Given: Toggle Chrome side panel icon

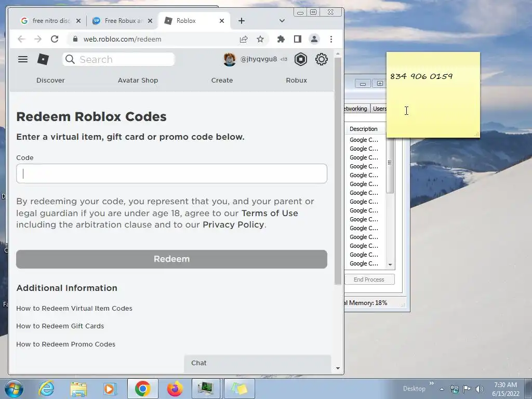Looking at the screenshot, I should (x=298, y=39).
